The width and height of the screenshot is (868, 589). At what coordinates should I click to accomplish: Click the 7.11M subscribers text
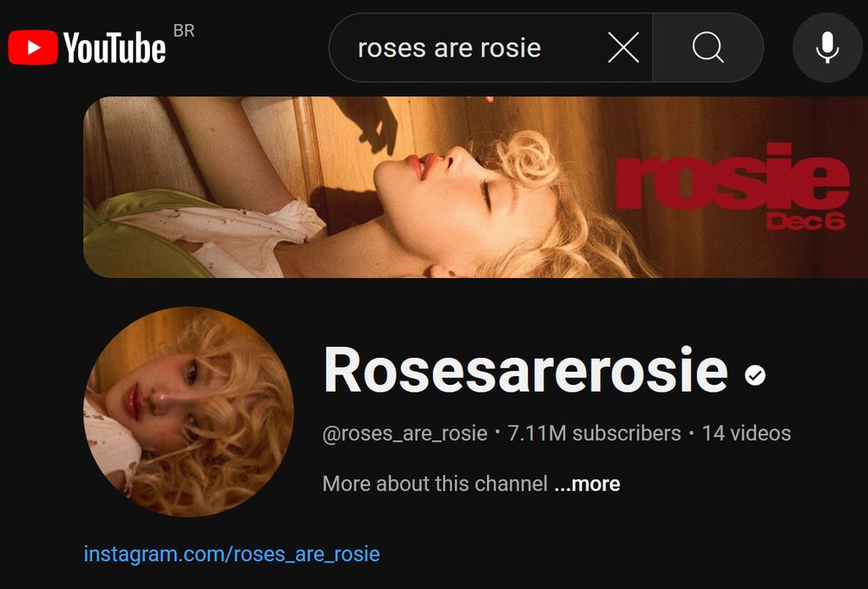pos(594,433)
